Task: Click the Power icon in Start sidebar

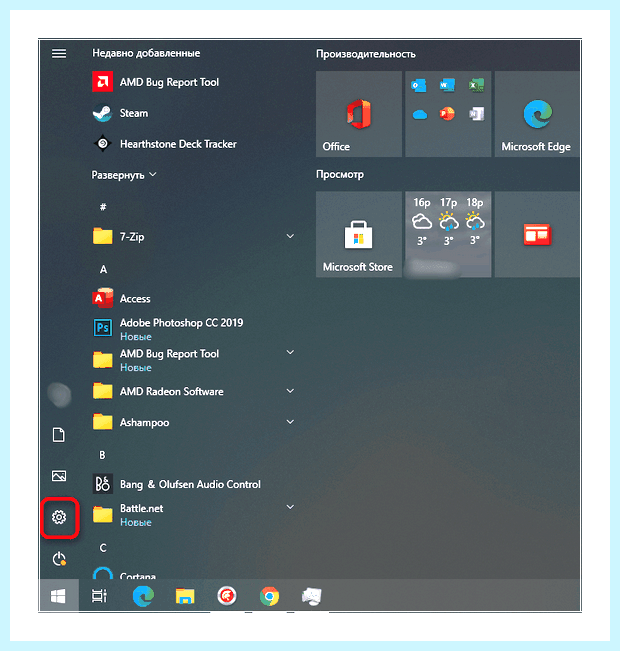Action: tap(59, 559)
